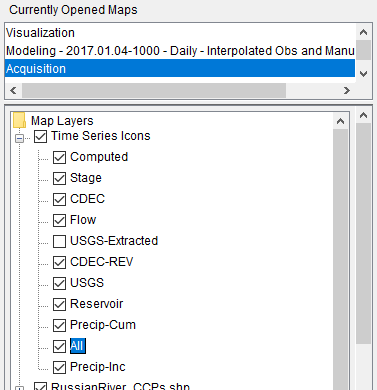Select the CDEC-REV tree label
This screenshot has width=377, height=390.
click(101, 262)
